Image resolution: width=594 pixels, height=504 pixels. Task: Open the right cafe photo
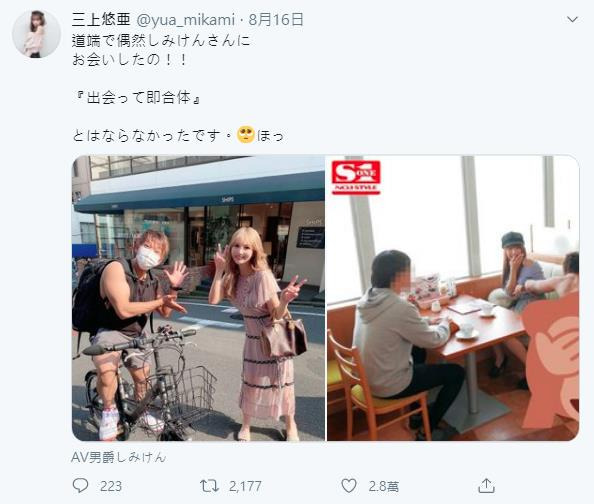coord(453,298)
